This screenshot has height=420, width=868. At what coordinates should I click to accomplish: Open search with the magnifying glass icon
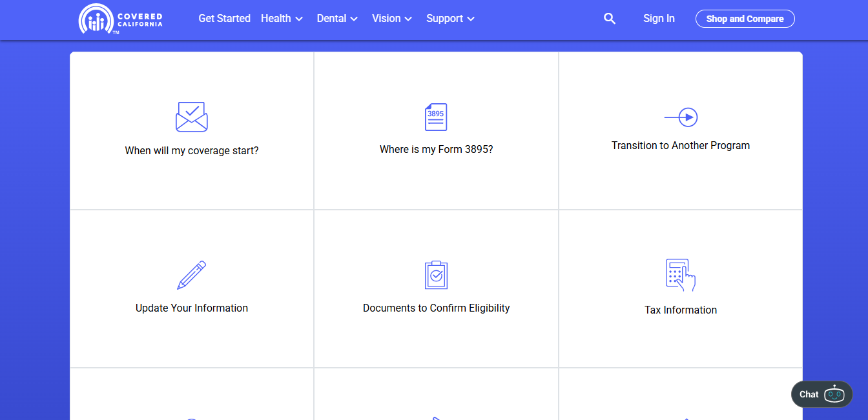(609, 19)
